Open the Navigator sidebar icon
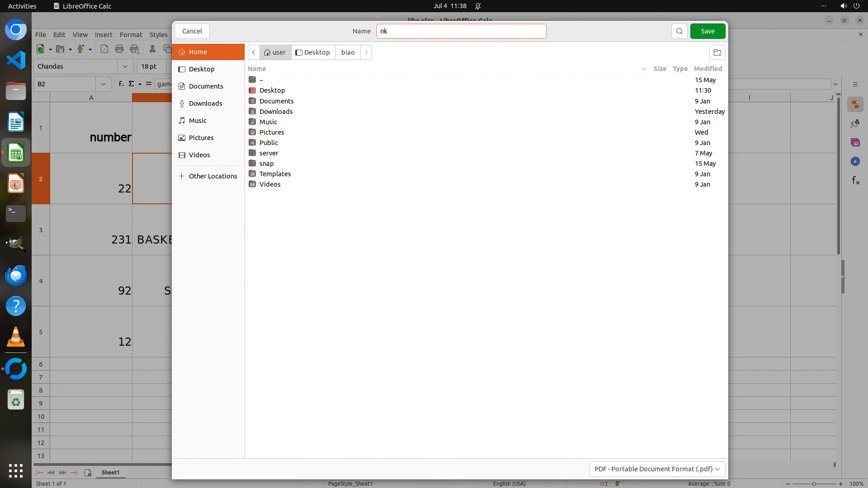The height and width of the screenshot is (488, 868). [x=855, y=162]
